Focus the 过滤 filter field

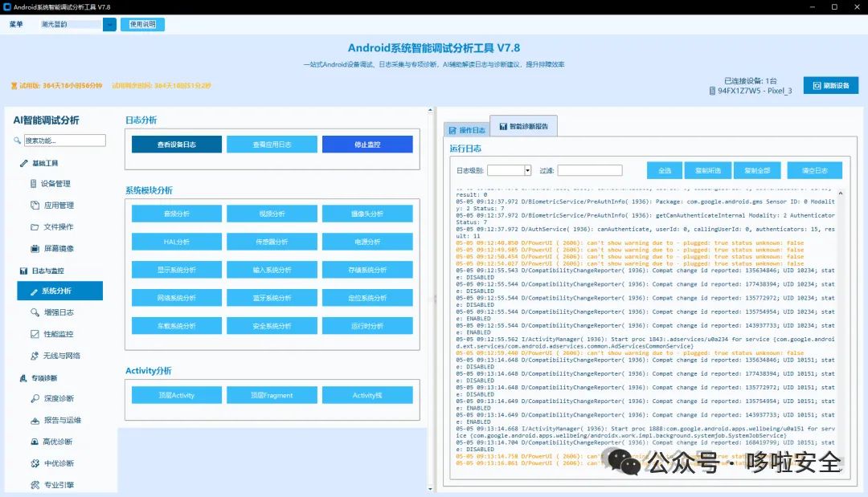coord(590,170)
